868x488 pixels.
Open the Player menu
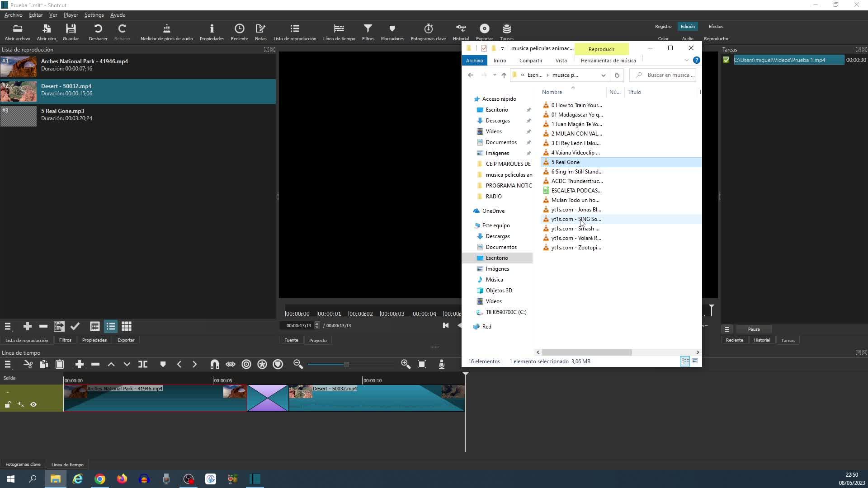point(71,15)
